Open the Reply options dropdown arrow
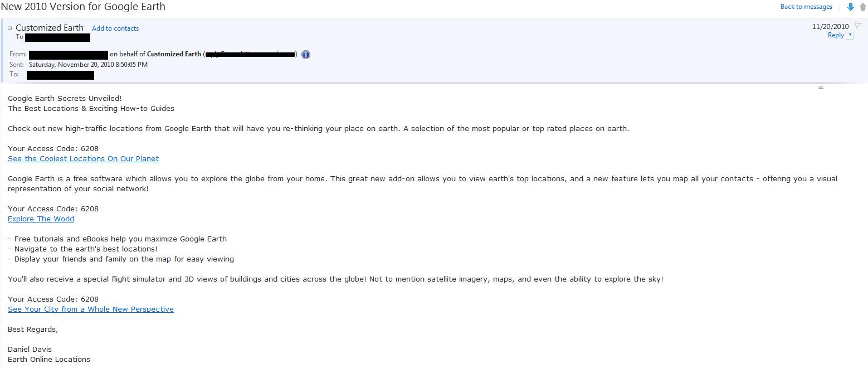 tap(850, 36)
